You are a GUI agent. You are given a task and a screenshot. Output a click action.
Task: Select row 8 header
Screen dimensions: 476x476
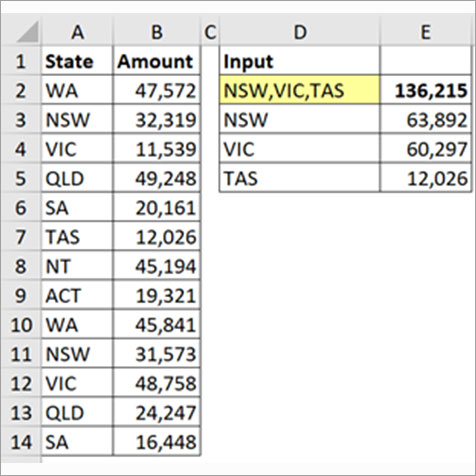(x=21, y=266)
